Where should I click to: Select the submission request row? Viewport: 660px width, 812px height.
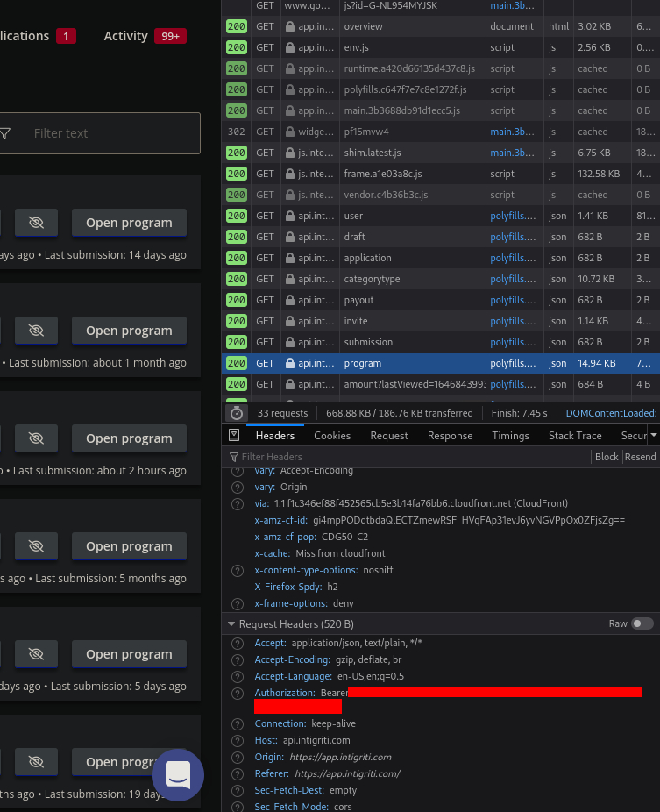(441, 342)
